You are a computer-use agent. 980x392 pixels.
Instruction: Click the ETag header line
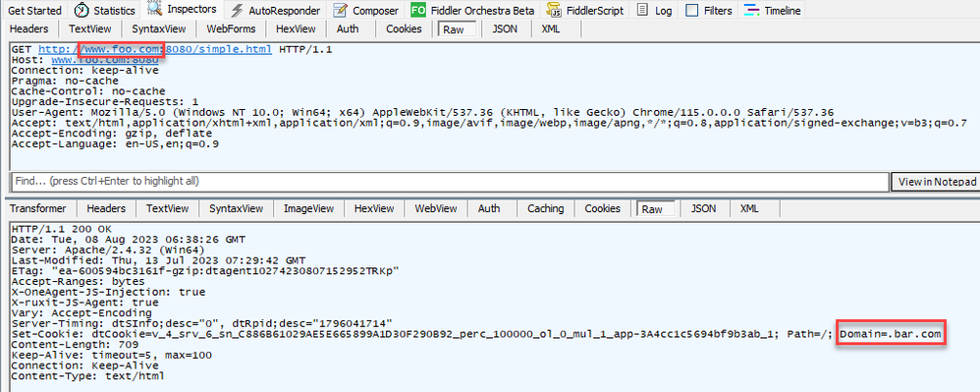[205, 271]
